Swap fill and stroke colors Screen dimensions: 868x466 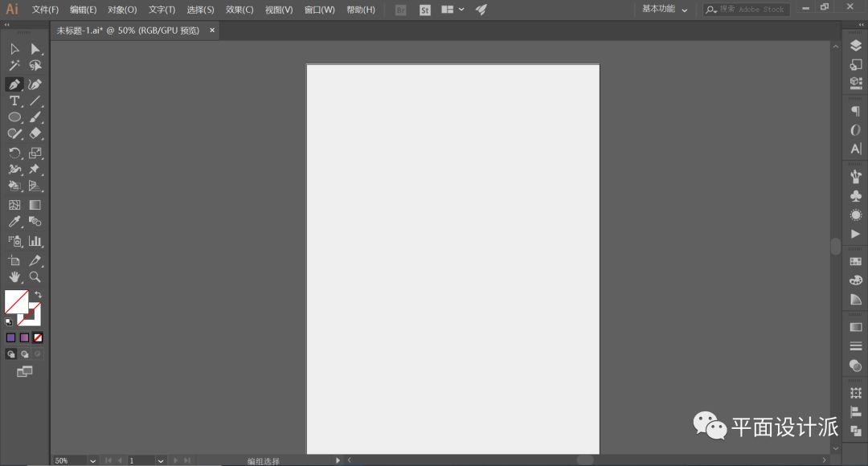(x=38, y=295)
